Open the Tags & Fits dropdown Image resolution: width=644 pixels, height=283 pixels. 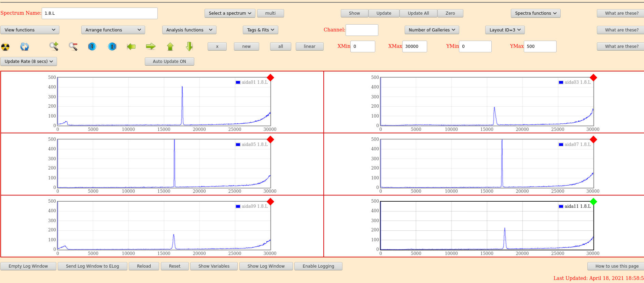tap(261, 30)
